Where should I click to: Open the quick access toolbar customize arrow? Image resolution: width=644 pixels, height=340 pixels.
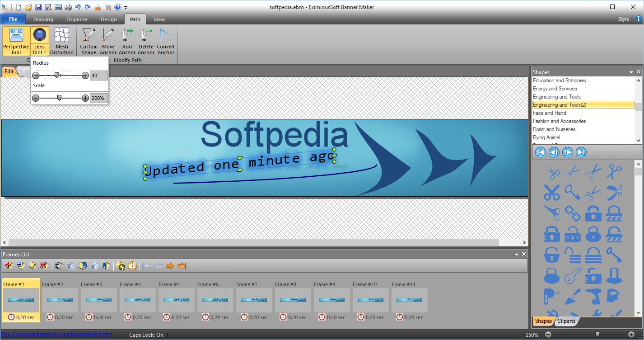tap(126, 8)
